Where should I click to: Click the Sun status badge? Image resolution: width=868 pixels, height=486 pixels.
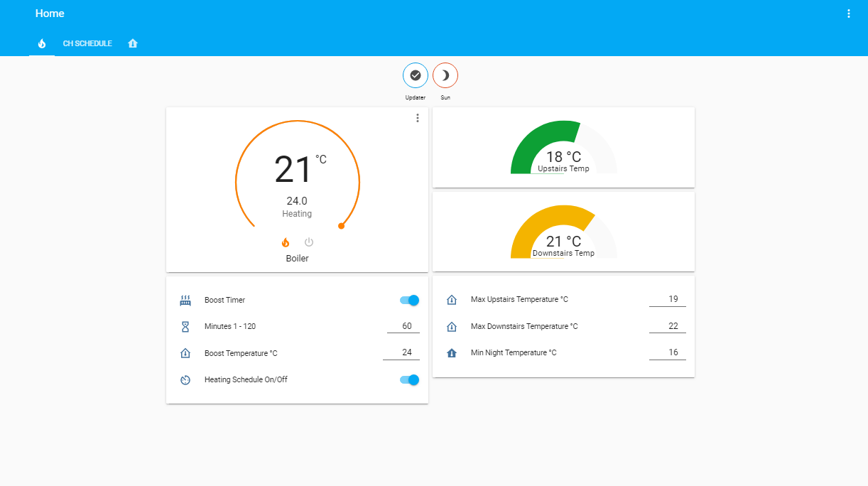[445, 75]
